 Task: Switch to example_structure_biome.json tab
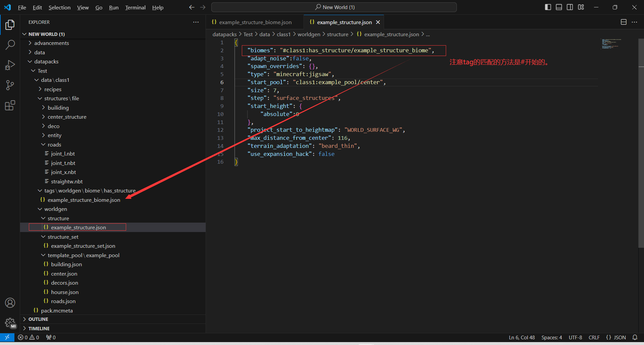255,22
